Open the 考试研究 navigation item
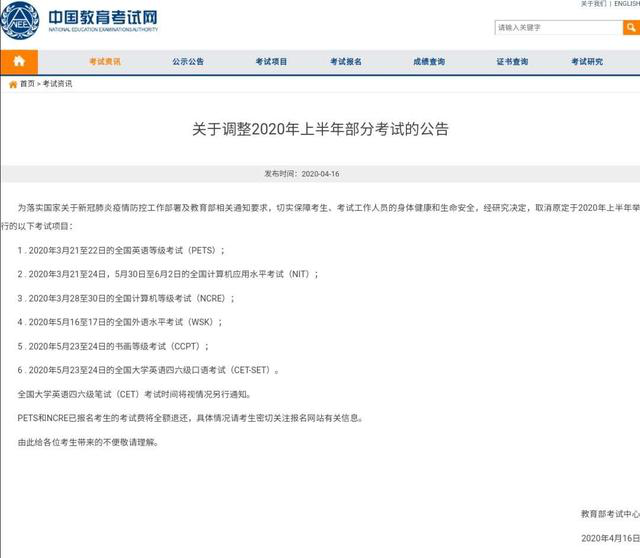Image resolution: width=640 pixels, height=558 pixels. [x=587, y=62]
